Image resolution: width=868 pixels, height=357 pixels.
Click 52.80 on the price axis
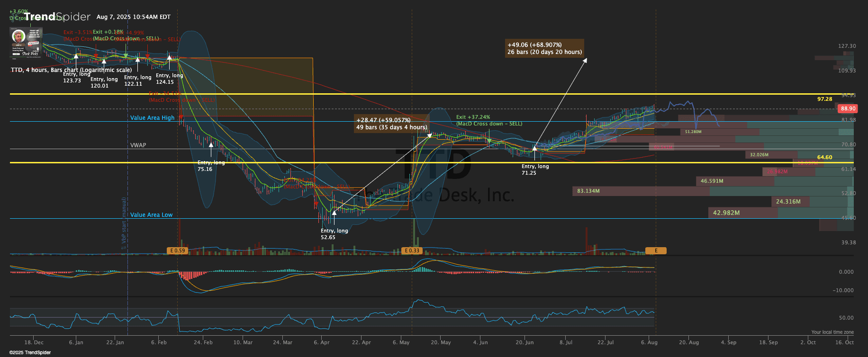849,193
